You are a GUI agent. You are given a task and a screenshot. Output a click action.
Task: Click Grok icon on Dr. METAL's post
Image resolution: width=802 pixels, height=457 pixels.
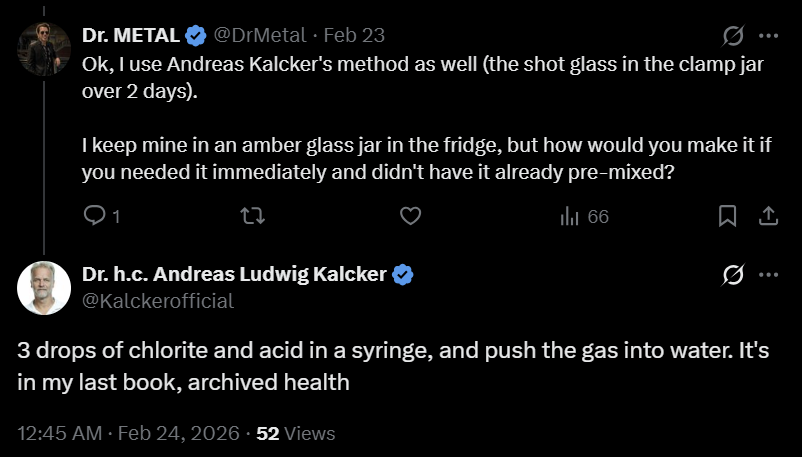tap(733, 36)
